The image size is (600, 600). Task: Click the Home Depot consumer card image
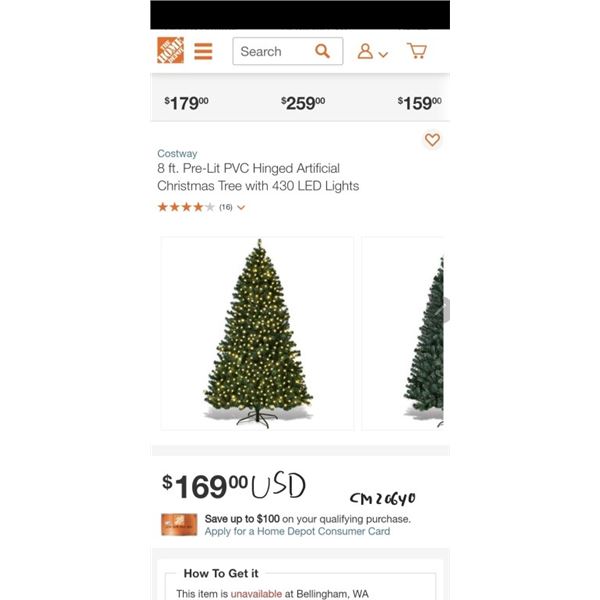pos(179,525)
